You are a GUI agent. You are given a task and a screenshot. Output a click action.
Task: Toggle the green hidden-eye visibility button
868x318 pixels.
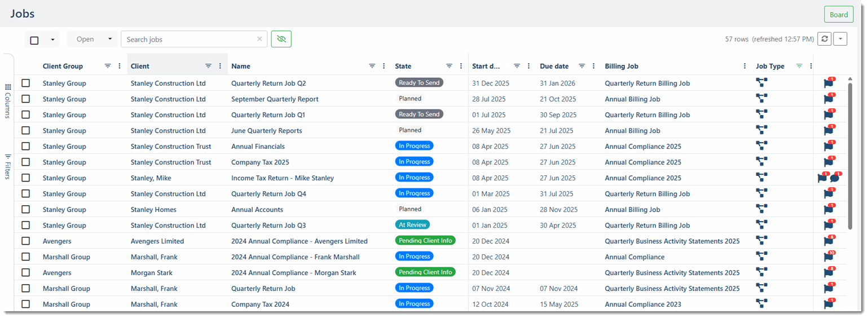click(281, 39)
